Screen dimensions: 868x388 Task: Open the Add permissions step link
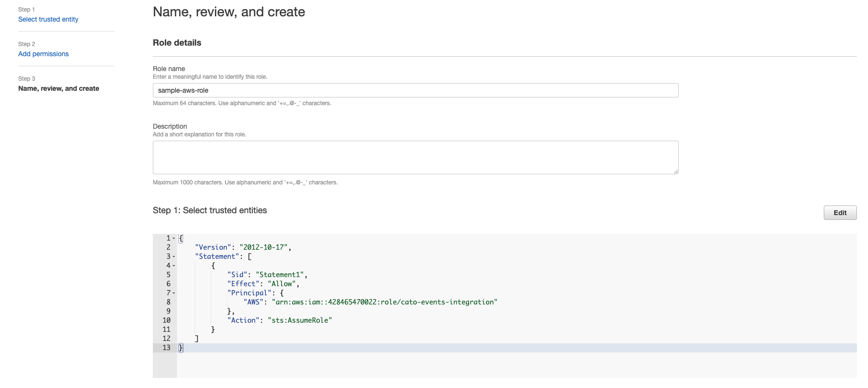coord(43,54)
